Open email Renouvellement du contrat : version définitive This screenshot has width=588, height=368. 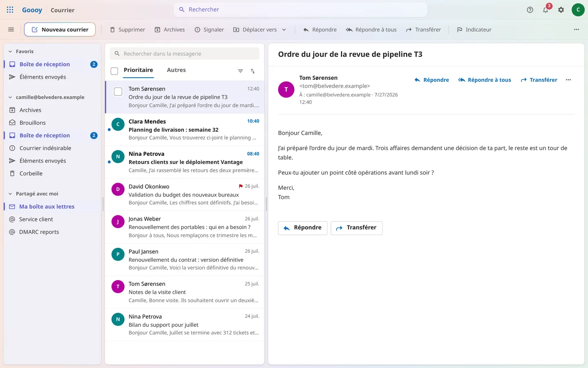(x=185, y=259)
